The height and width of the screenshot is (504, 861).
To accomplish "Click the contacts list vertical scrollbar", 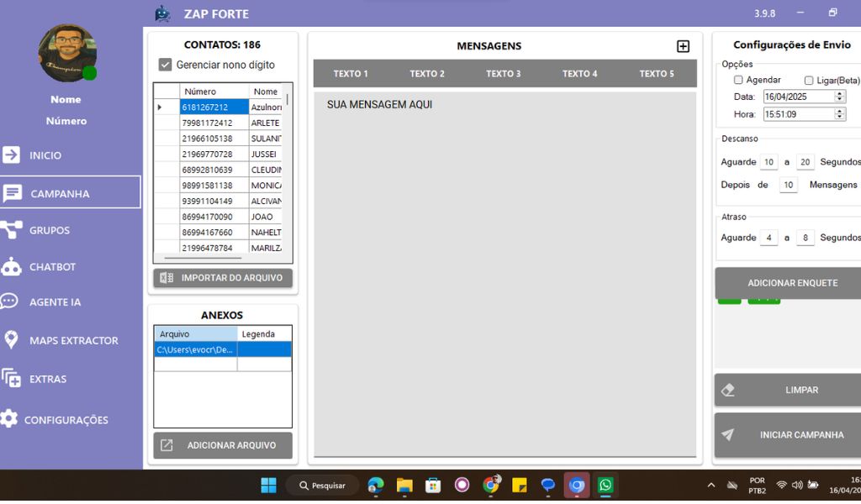I will coord(287,168).
